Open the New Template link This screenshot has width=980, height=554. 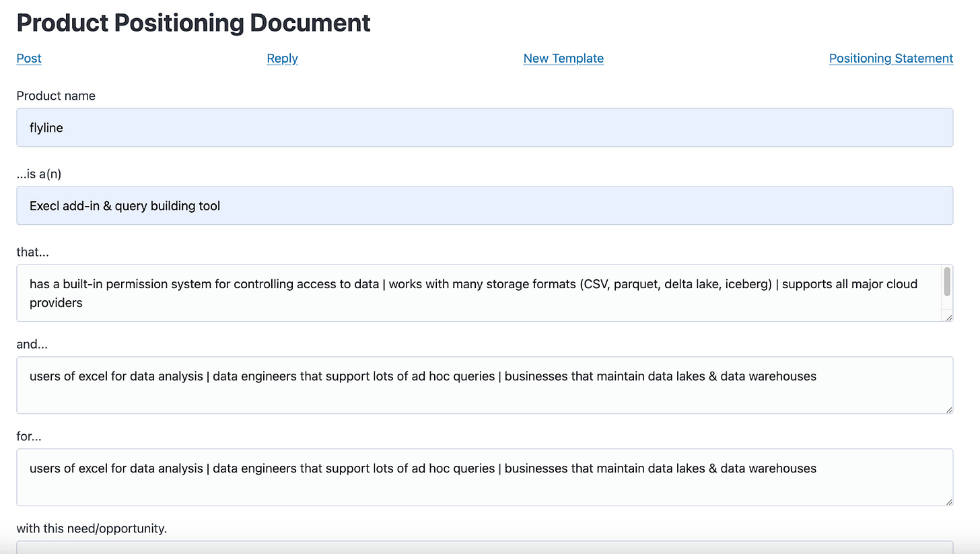563,59
